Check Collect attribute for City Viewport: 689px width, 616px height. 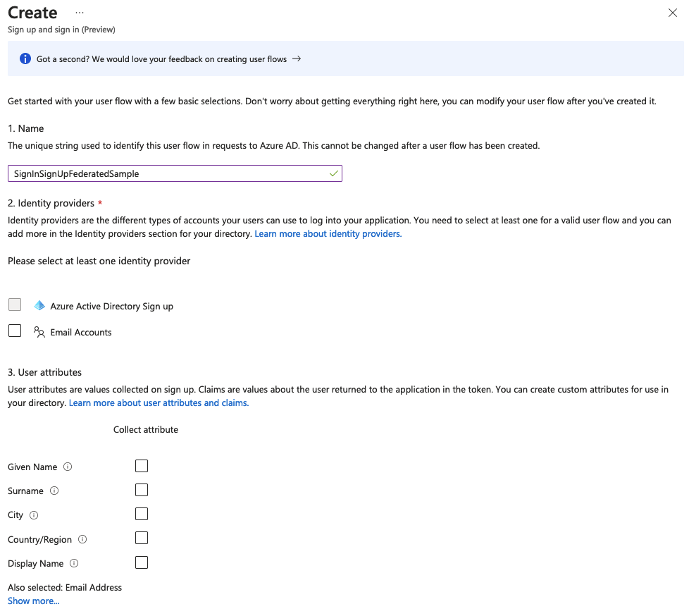tap(142, 514)
